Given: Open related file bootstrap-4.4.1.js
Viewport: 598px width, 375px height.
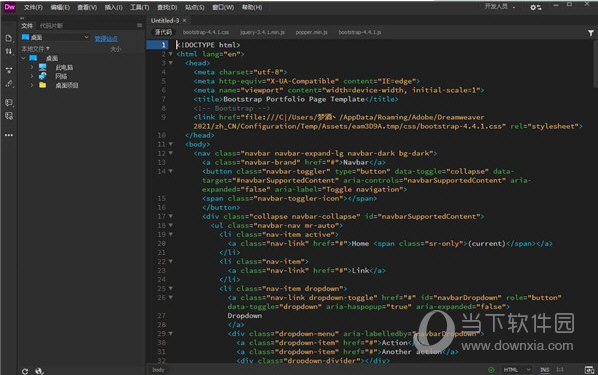Looking at the screenshot, I should pos(360,32).
